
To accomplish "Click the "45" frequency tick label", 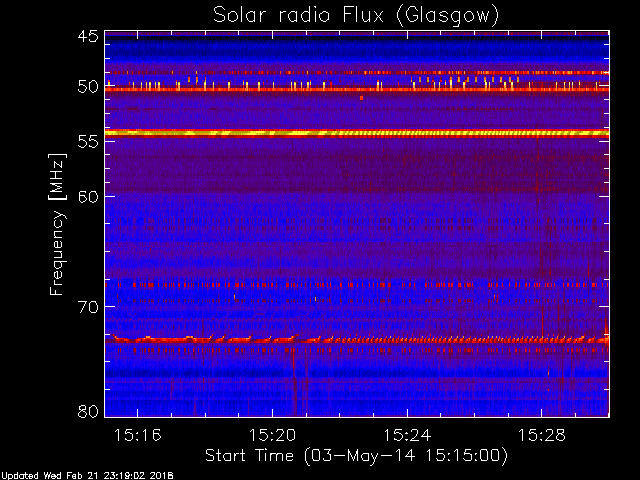I will click(88, 37).
